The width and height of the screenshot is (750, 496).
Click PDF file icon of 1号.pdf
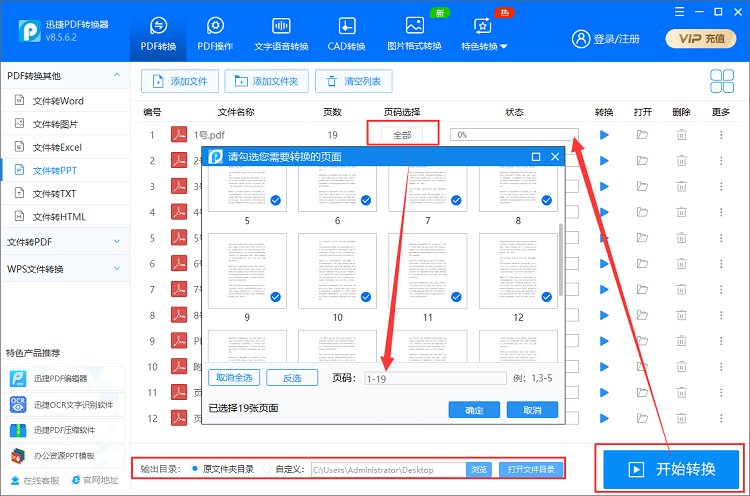179,134
